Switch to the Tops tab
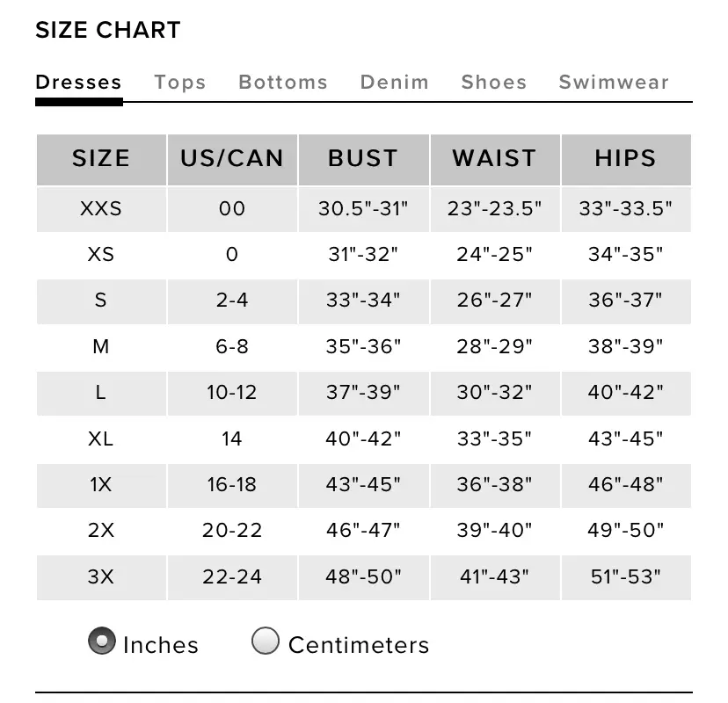This screenshot has height=703, width=728. tap(180, 82)
